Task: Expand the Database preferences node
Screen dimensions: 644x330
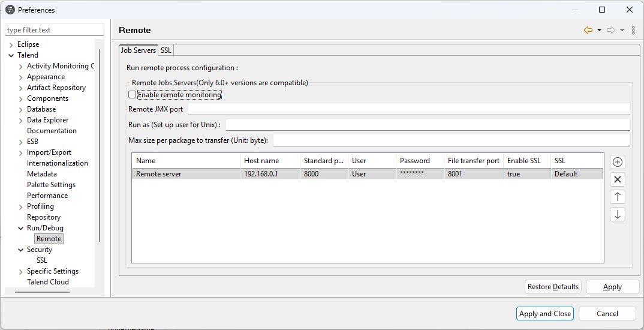Action: click(21, 109)
